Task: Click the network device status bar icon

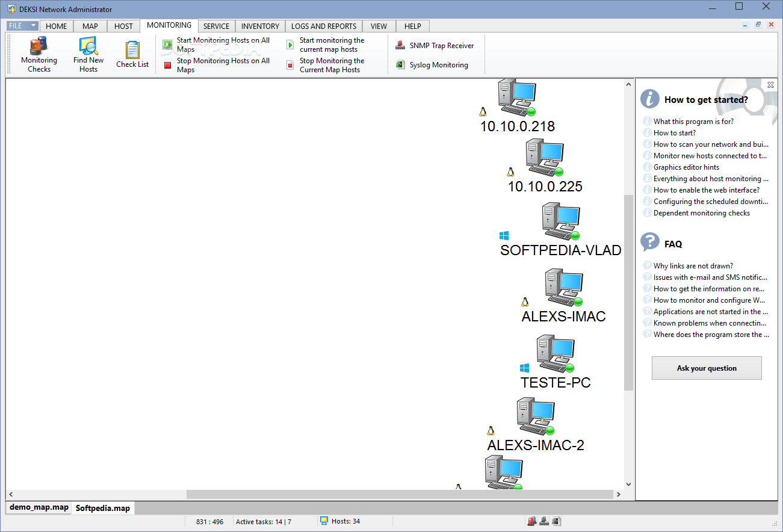Action: coord(543,521)
